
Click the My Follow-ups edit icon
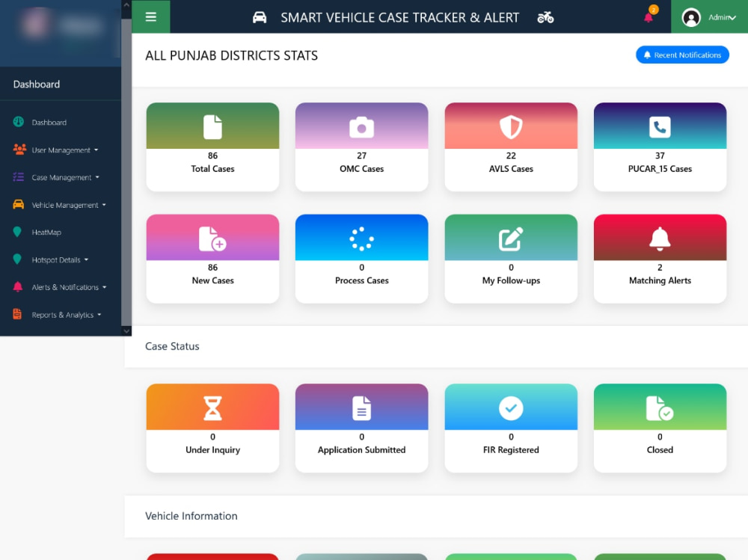pyautogui.click(x=511, y=239)
